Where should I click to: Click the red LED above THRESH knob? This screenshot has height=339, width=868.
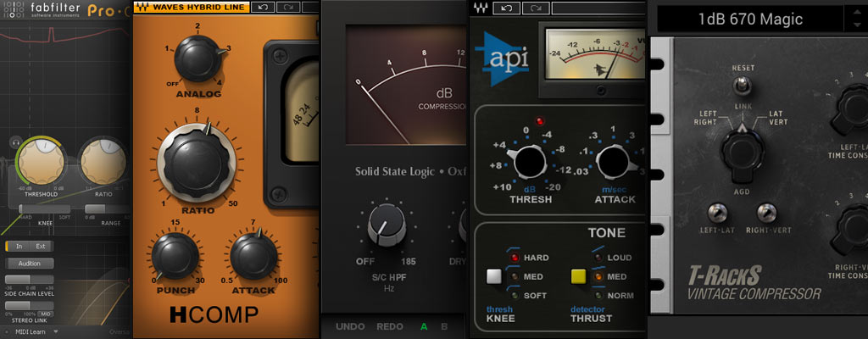(538, 121)
